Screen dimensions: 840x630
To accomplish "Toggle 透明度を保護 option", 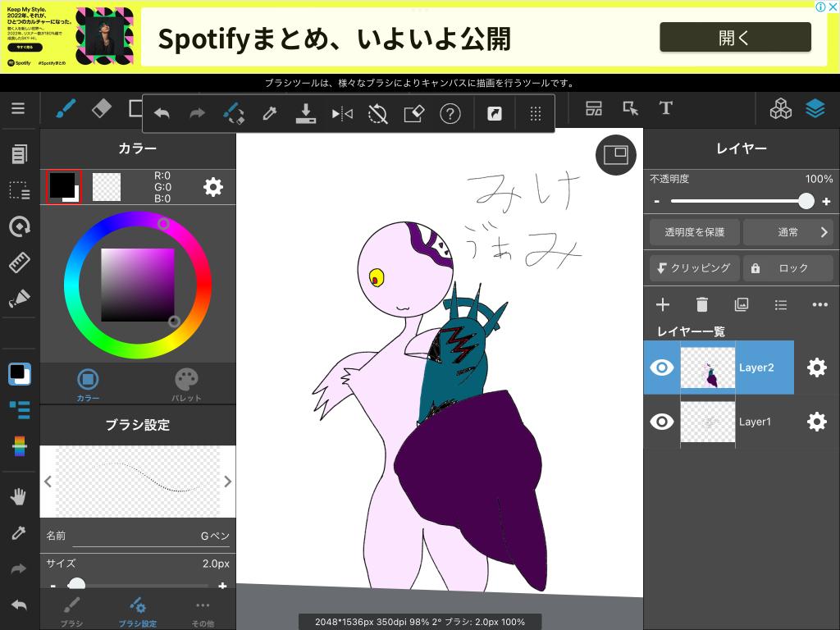I will coord(694,232).
